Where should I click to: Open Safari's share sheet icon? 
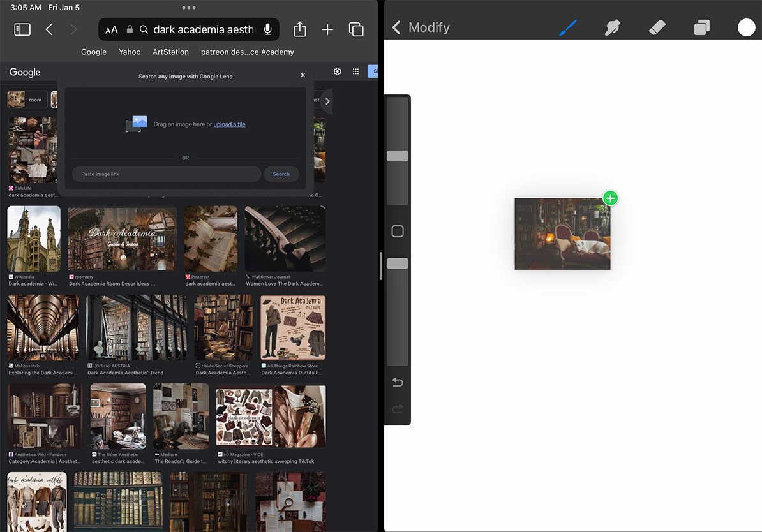point(299,29)
